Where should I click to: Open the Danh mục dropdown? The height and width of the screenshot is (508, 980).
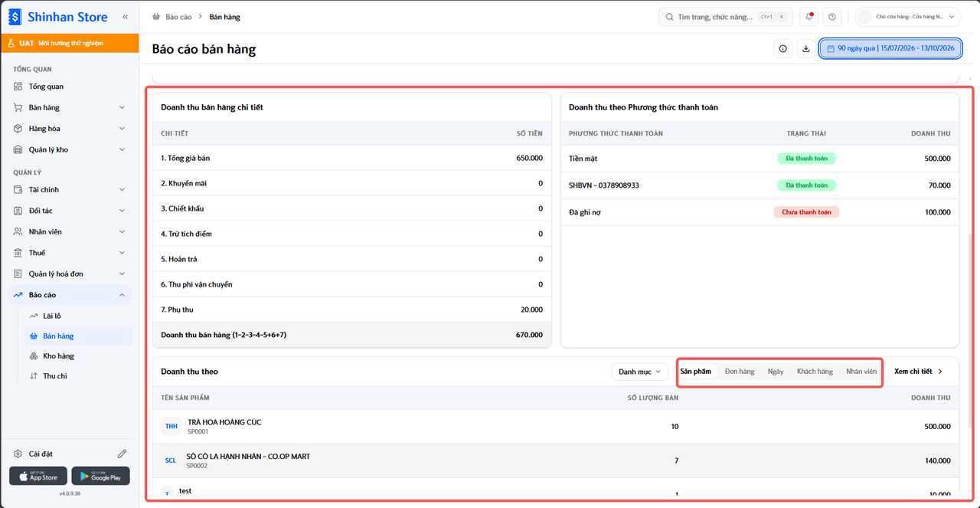640,372
